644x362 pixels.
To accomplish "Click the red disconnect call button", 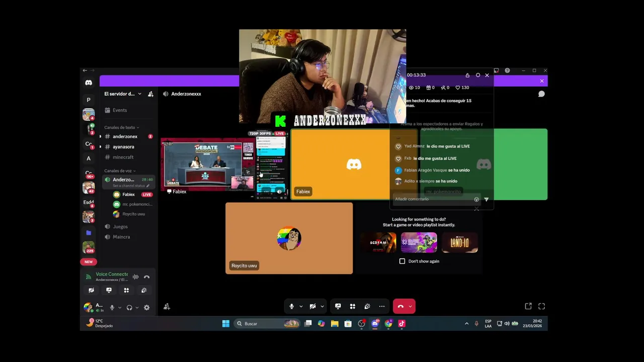I will pos(400,306).
